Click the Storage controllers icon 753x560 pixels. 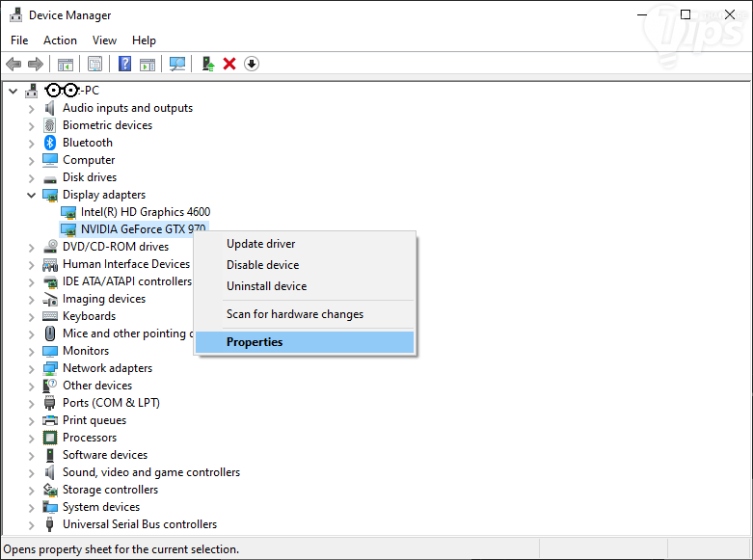pyautogui.click(x=50, y=490)
